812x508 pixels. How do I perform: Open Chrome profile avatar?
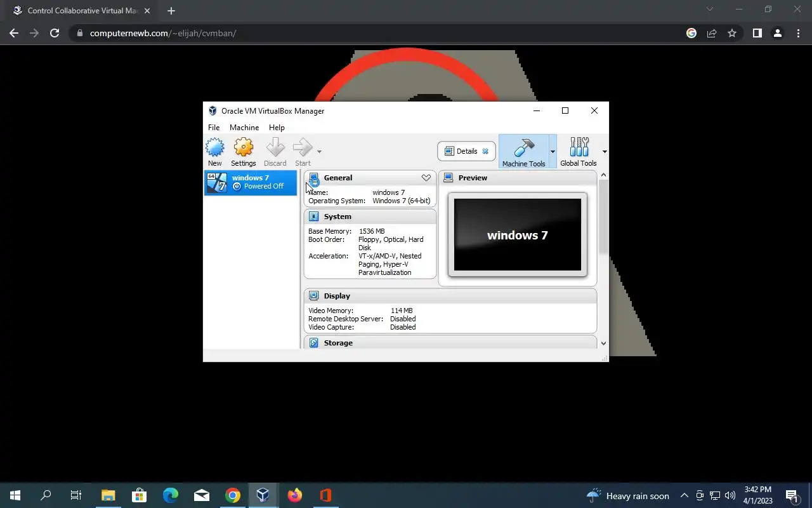click(777, 33)
